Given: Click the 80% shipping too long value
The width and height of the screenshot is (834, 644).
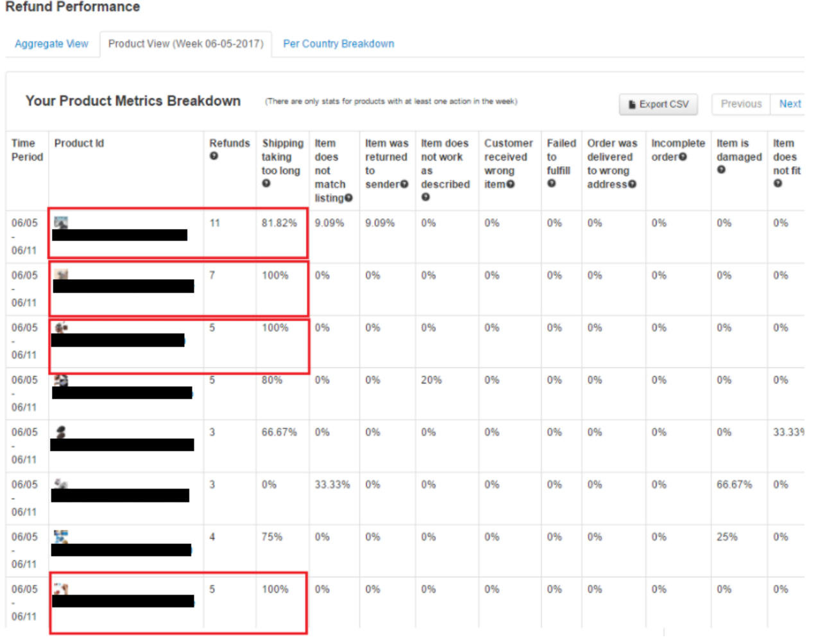Looking at the screenshot, I should tap(272, 380).
